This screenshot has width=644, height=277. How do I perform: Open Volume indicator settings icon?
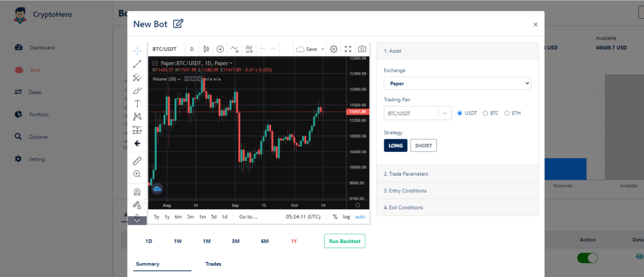(x=193, y=79)
